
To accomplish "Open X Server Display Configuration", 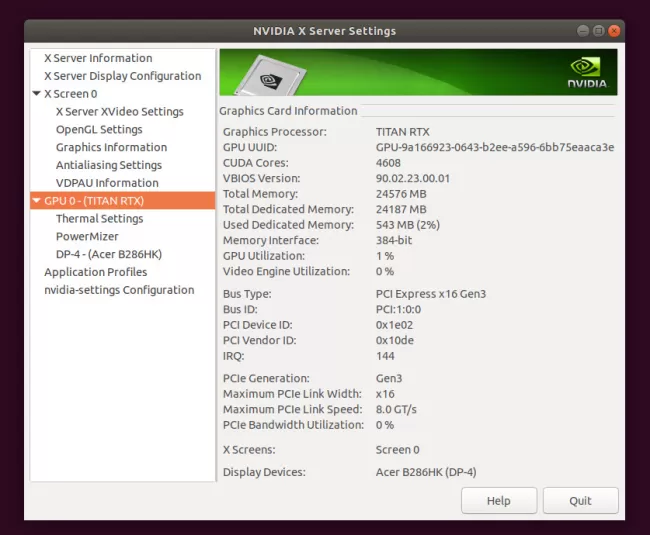I will [x=123, y=76].
